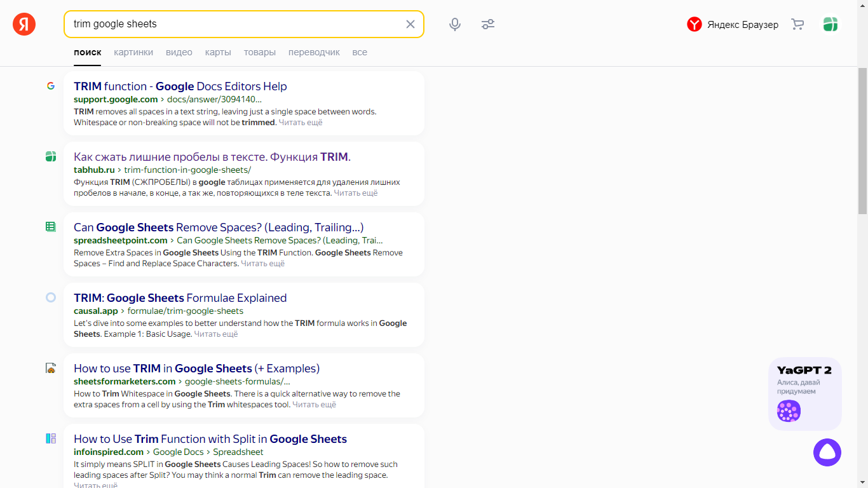The image size is (868, 488).
Task: Open search settings sliders icon
Action: click(x=488, y=24)
